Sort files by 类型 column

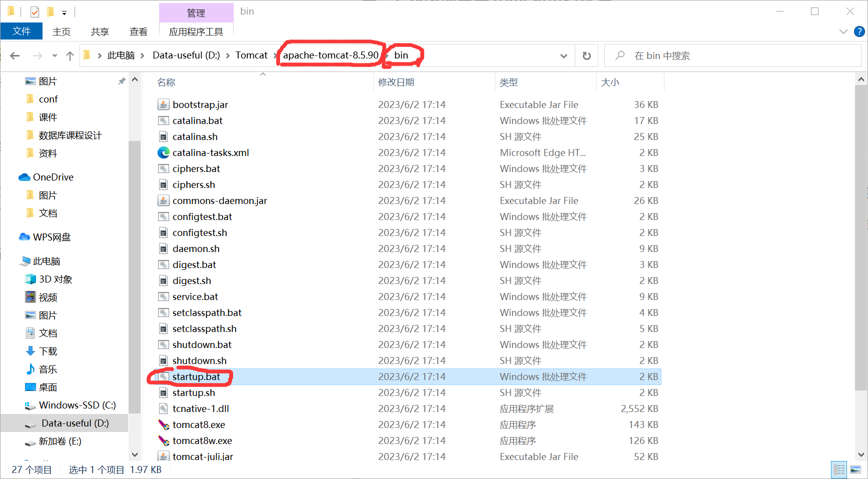coord(509,82)
